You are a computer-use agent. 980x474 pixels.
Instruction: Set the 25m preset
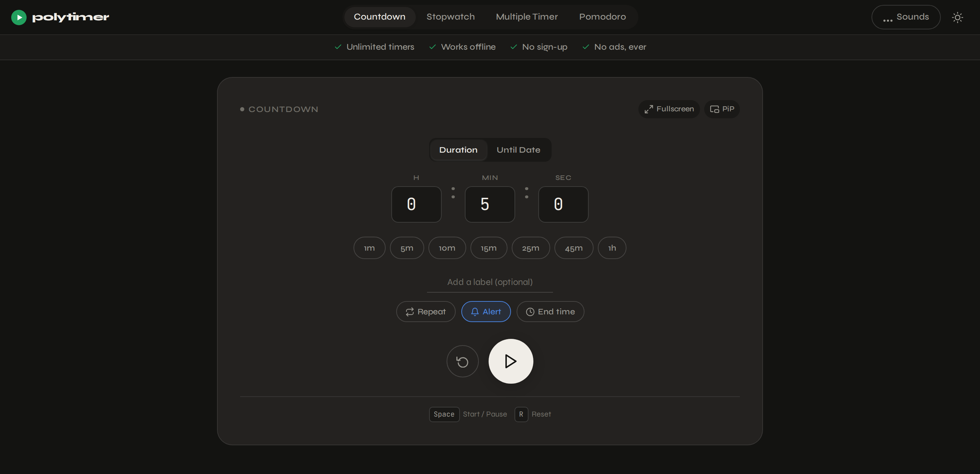[531, 248]
